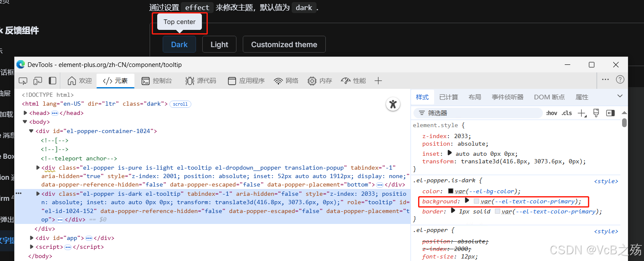The width and height of the screenshot is (644, 261).
Task: Open the 源代码 panel bug icon
Action: [x=190, y=80]
